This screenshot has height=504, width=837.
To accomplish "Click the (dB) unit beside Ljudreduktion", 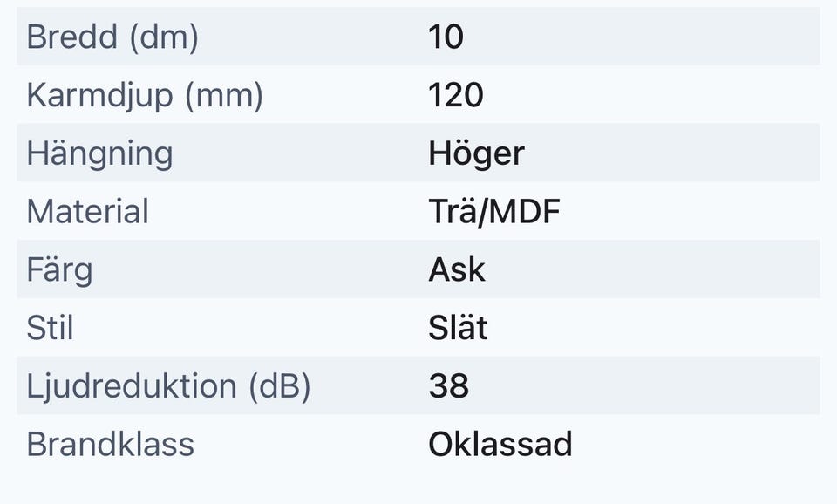I will [x=279, y=386].
